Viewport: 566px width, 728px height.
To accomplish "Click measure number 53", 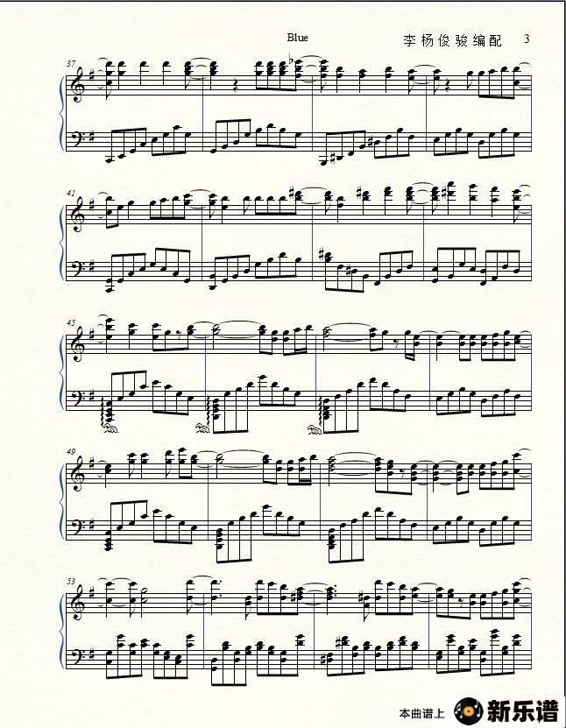I will pos(71,582).
